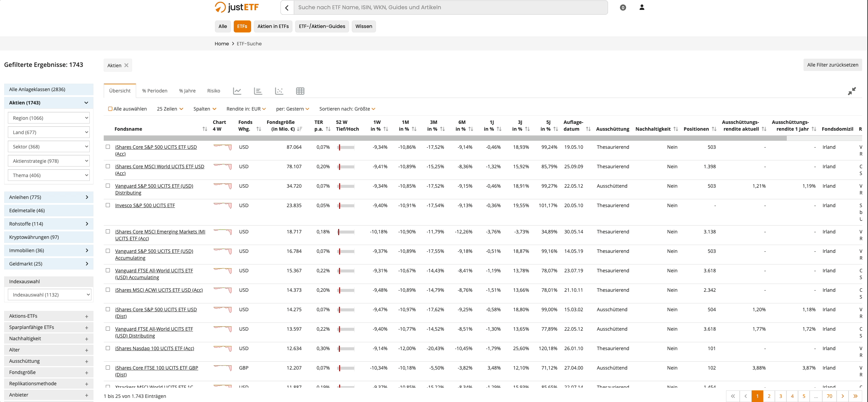Open the 25 Zeilen rows dropdown
The height and width of the screenshot is (402, 868).
coord(170,109)
